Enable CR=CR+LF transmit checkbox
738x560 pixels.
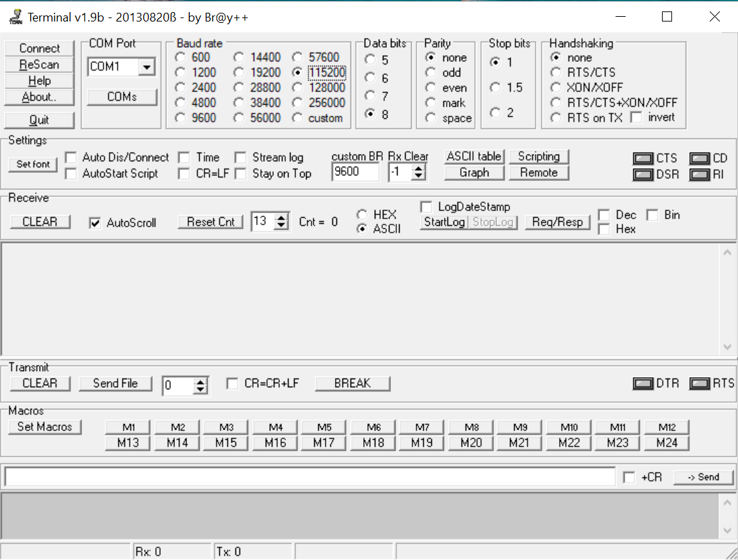click(232, 383)
